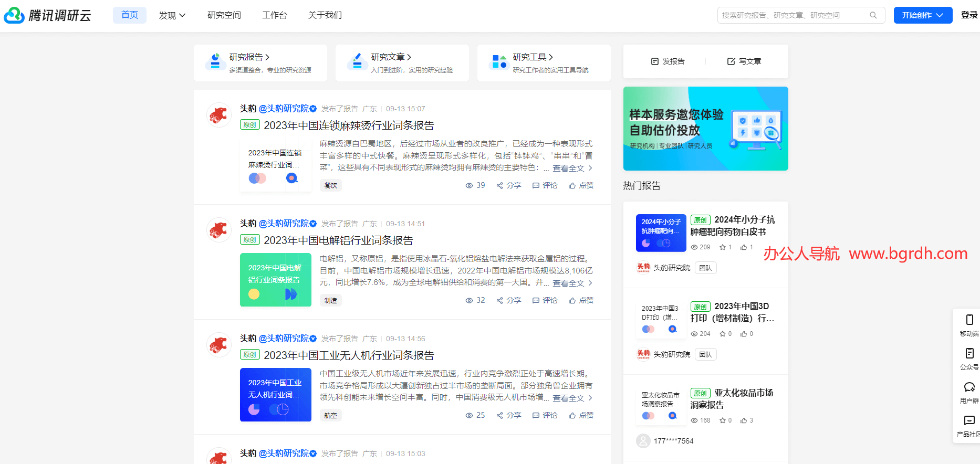
Task: Click user 177****7564 avatar
Action: [x=643, y=441]
